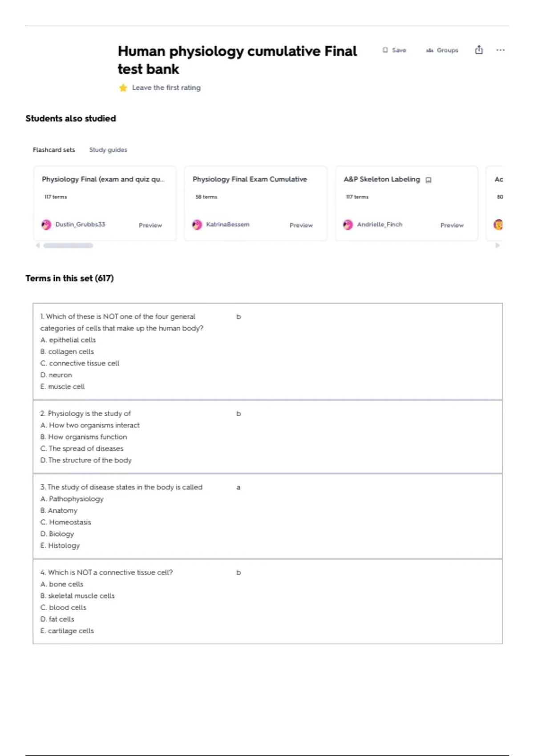Viewport: 534px width, 756px height.
Task: Click Dustin_Grubbs33 profile avatar
Action: (x=46, y=225)
